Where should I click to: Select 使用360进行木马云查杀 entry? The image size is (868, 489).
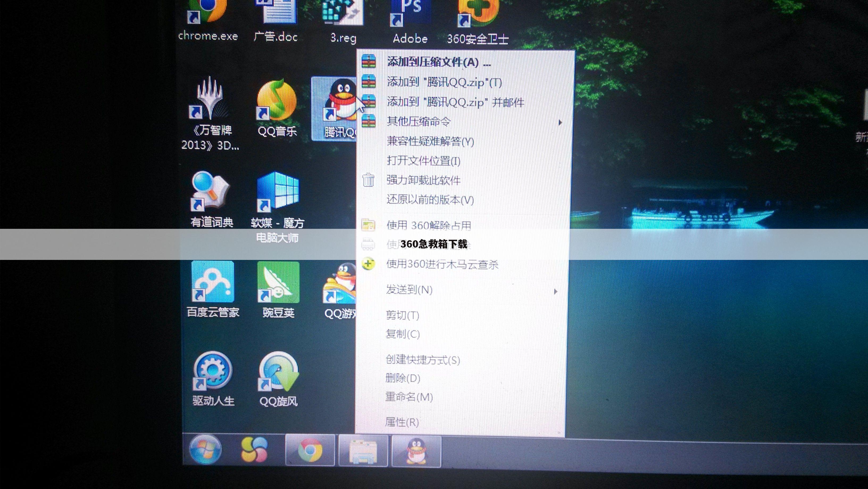(x=463, y=264)
